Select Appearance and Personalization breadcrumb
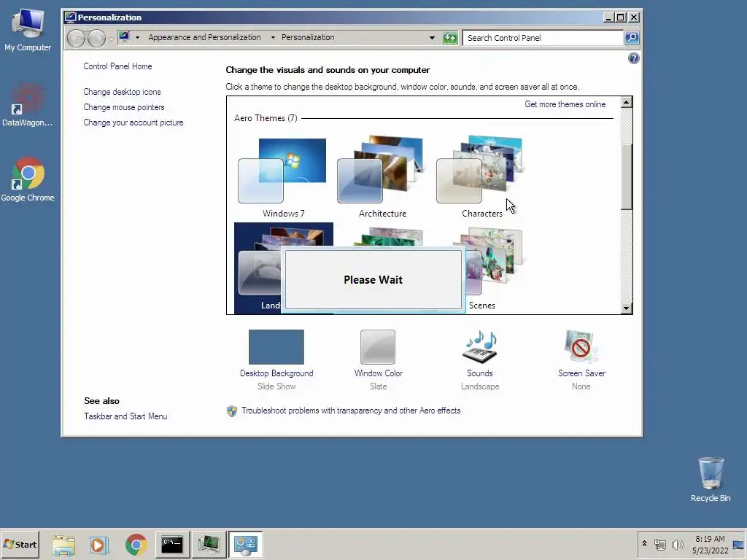The height and width of the screenshot is (560, 747). (x=204, y=37)
